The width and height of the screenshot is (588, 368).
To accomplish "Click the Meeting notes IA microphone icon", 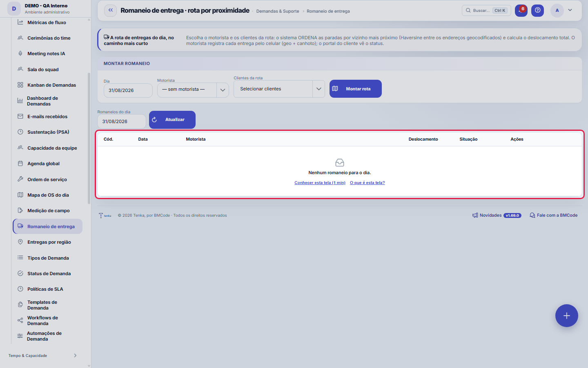I will click(x=20, y=54).
